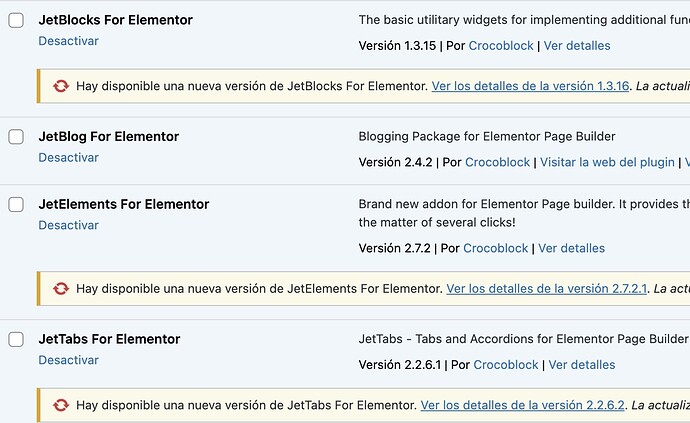Open Ver detalles for JetTabs version 2.2.6.1
Image resolution: width=690 pixels, height=423 pixels.
(x=582, y=365)
